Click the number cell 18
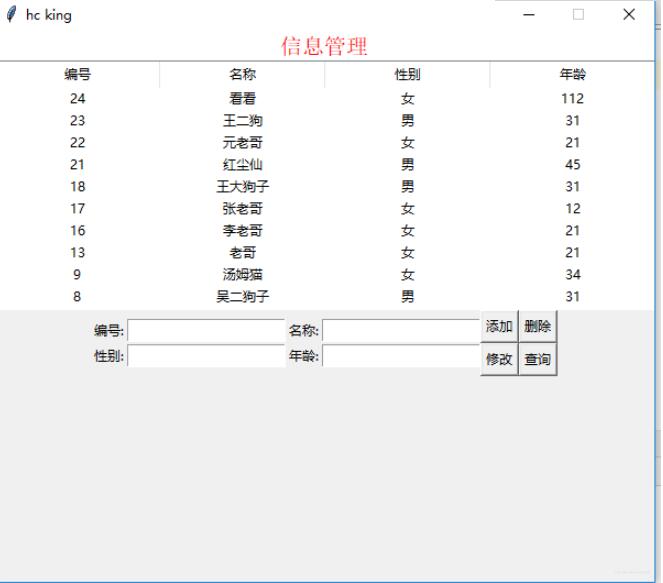 [78, 186]
